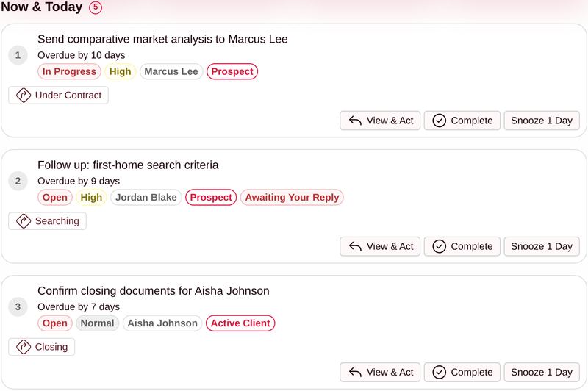The image size is (588, 391).
Task: Click checkmark circle icon in first-home search task
Action: (439, 247)
